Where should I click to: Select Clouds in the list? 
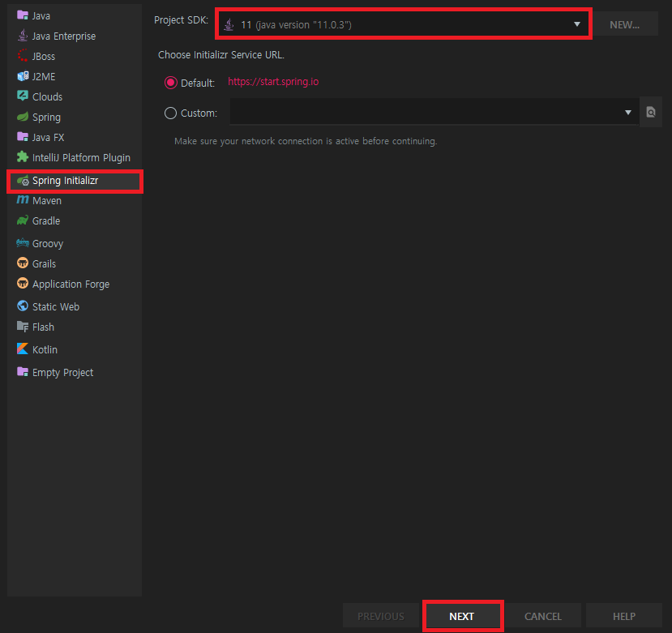pos(75,97)
